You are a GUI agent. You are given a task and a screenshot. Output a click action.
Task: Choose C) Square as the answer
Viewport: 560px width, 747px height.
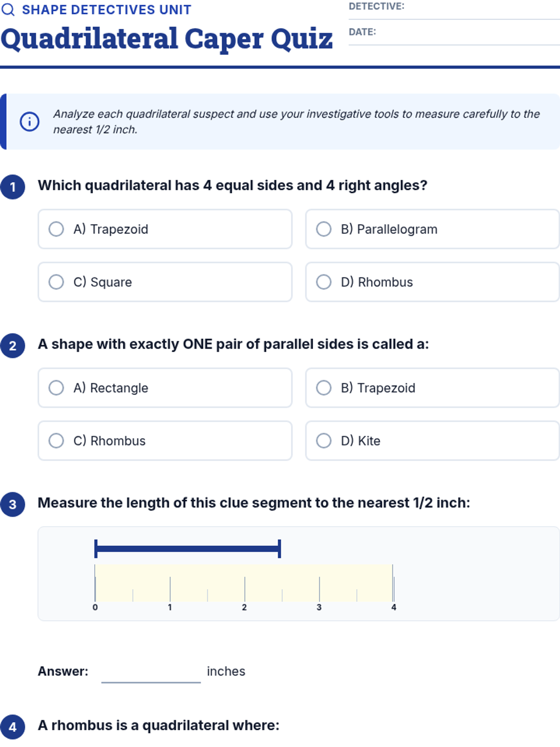(56, 282)
